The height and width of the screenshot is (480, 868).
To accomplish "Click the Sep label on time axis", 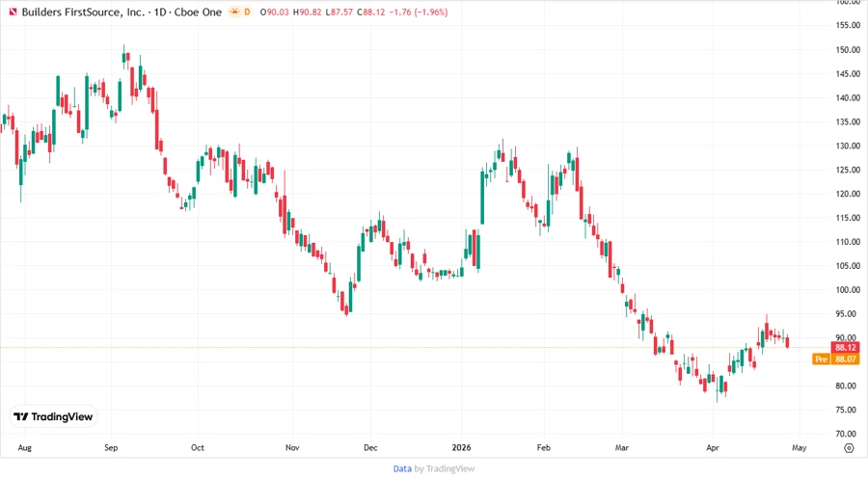I will click(111, 447).
